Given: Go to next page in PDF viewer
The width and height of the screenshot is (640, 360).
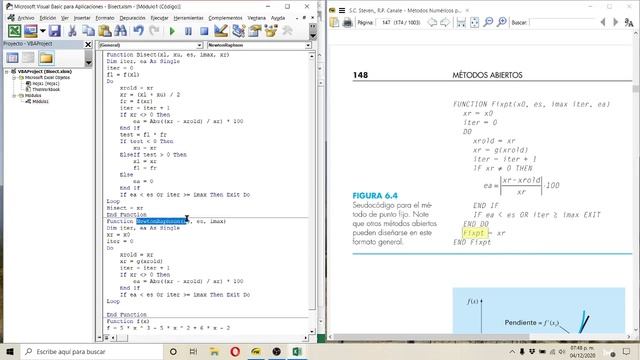Looking at the screenshot, I should coord(445,23).
